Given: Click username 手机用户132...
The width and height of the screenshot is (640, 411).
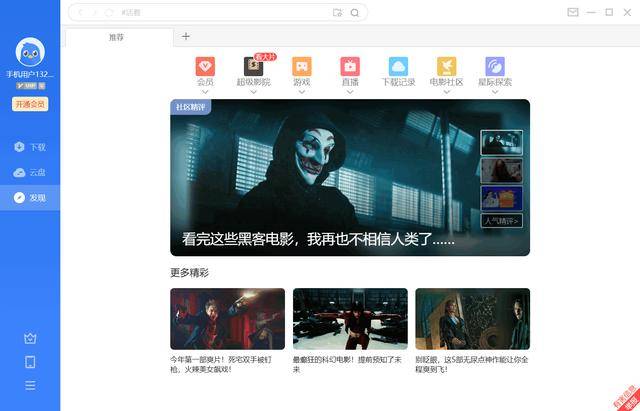Looking at the screenshot, I should click(x=30, y=74).
